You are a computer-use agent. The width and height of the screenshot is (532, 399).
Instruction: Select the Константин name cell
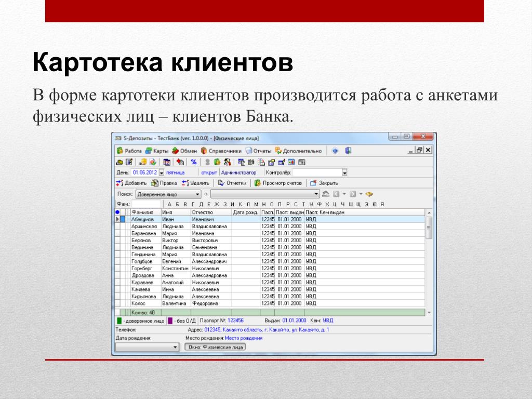pyautogui.click(x=176, y=269)
